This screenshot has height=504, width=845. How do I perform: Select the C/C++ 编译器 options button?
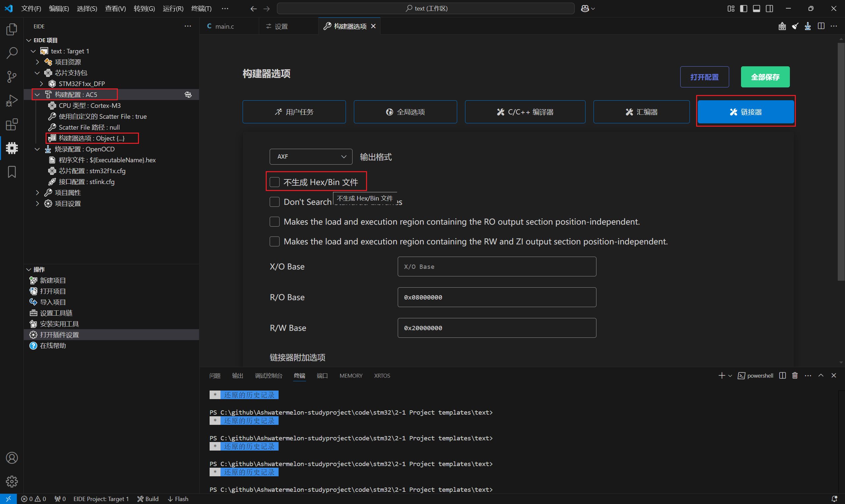pos(524,112)
